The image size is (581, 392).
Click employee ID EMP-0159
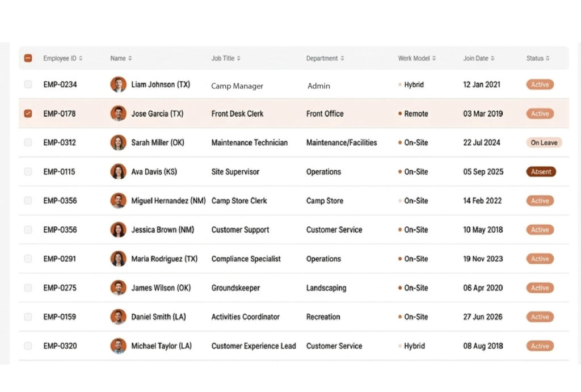(x=60, y=317)
